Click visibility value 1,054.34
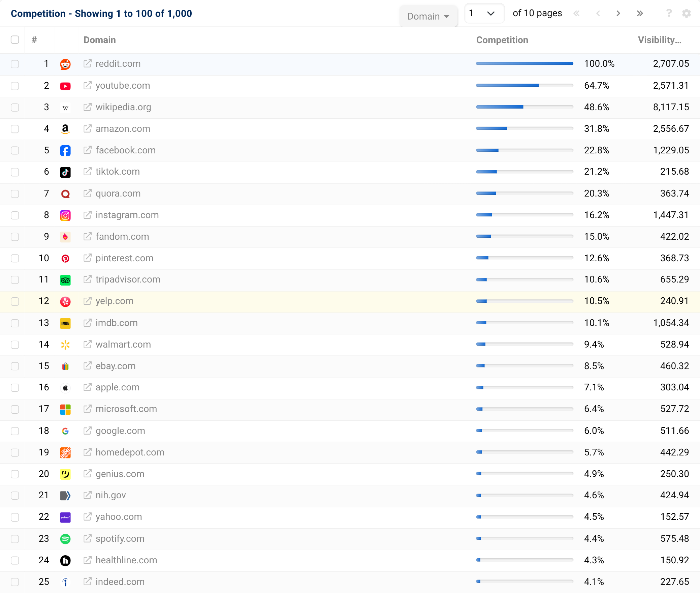 point(671,323)
